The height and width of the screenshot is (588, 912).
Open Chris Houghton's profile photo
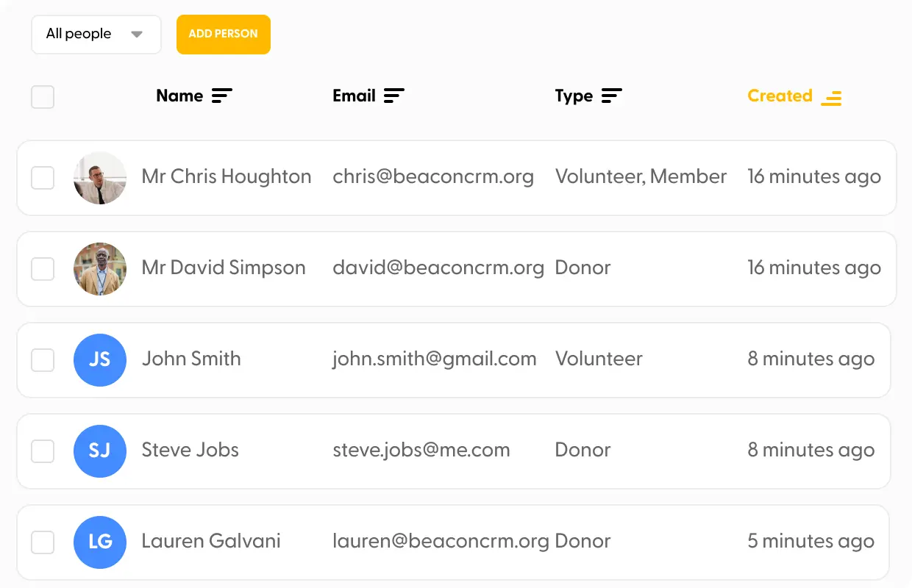(x=100, y=178)
